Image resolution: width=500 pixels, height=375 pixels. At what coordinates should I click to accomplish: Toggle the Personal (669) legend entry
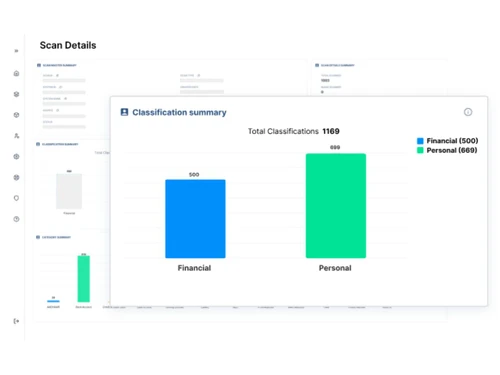447,150
